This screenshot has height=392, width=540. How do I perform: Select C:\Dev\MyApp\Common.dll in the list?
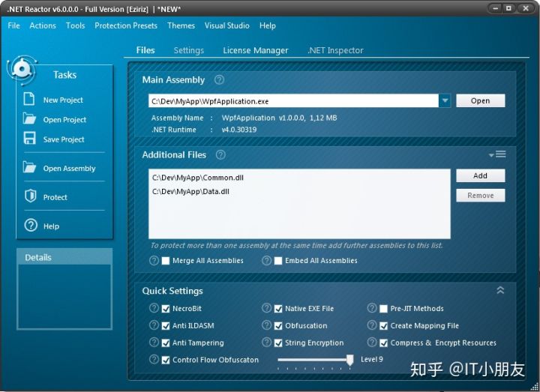[x=198, y=178]
